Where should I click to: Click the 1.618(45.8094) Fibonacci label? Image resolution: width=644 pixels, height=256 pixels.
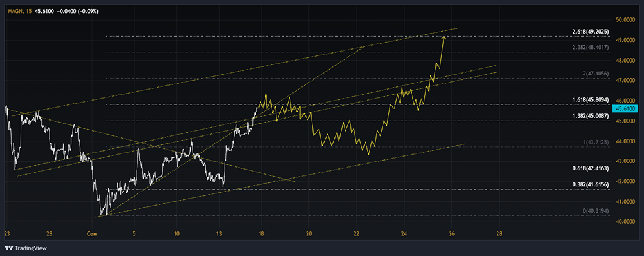(x=591, y=100)
